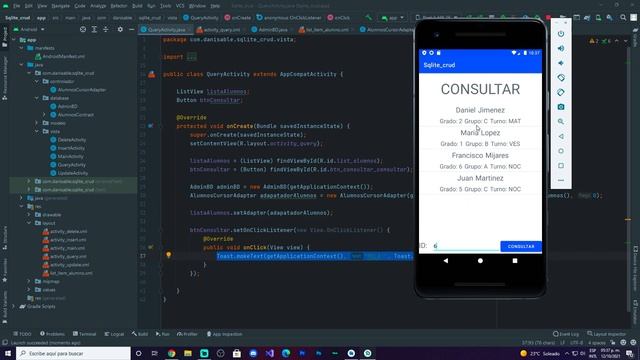The height and width of the screenshot is (360, 640).
Task: Click the class gutter icon beside QueryActivity declaration
Action: click(151, 74)
